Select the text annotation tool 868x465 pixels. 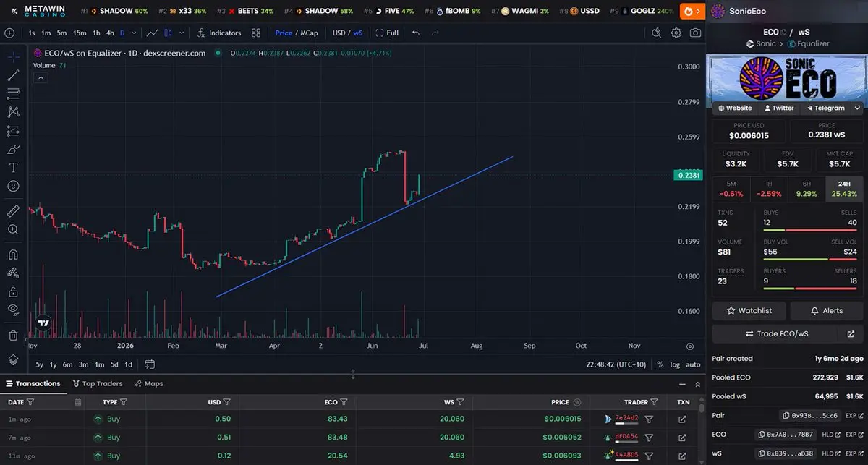click(x=13, y=168)
